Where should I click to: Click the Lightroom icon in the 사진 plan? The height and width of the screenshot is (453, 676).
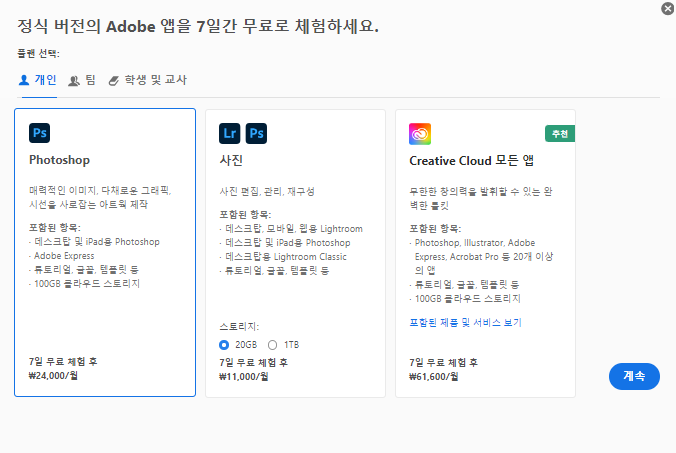coord(229,133)
